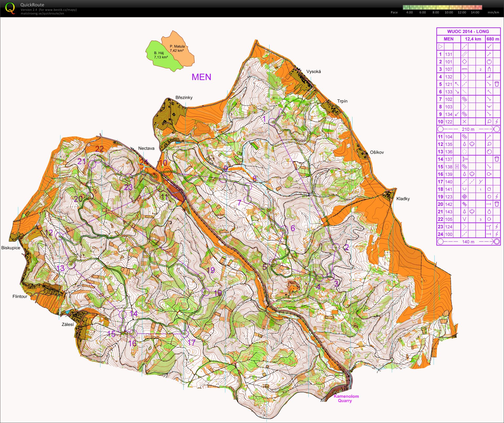The height and width of the screenshot is (423, 504).
Task: Click the WUOC 2014 - LONG table title
Action: tap(468, 31)
